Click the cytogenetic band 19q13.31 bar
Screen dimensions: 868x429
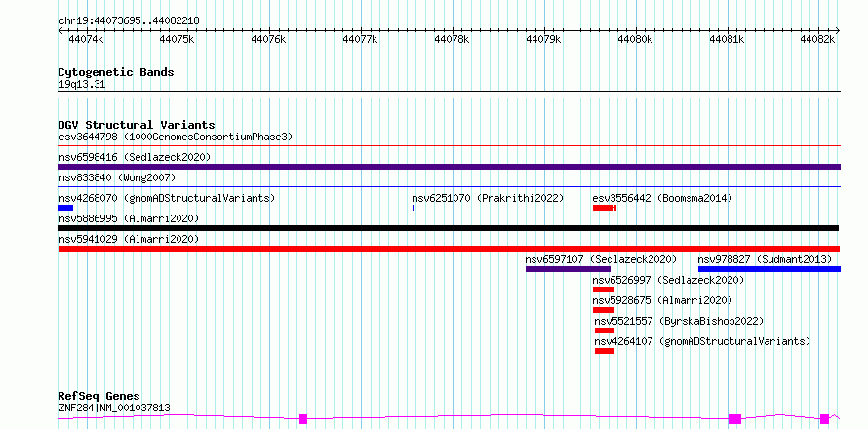(449, 95)
